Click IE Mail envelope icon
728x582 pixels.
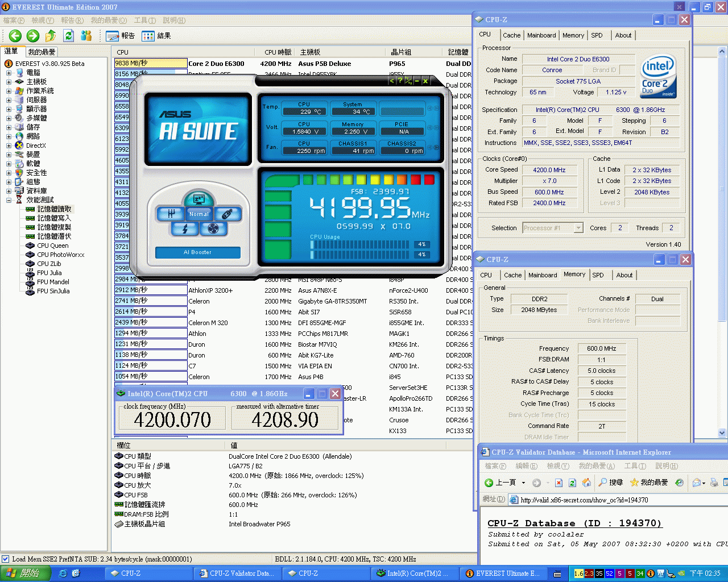tap(697, 483)
